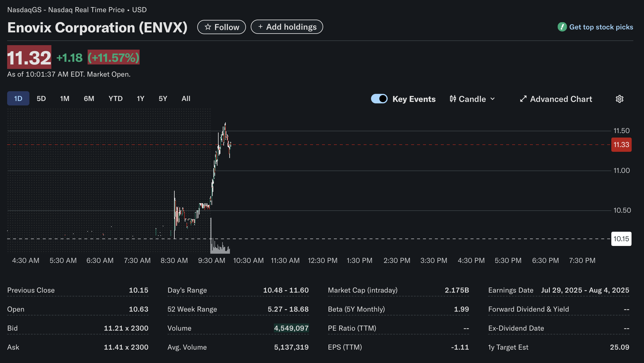Image resolution: width=644 pixels, height=363 pixels.
Task: Click the 11.32 current price value
Action: [29, 57]
